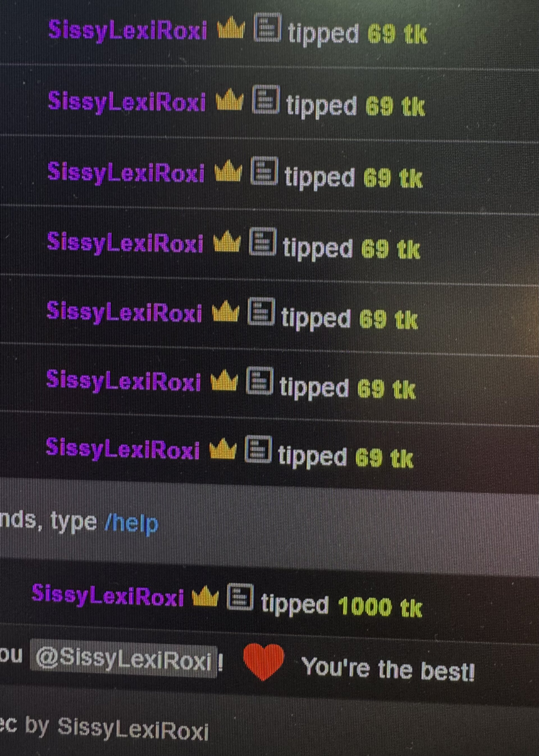Screen dimensions: 539x756
Task: Click the note icon in the second tip message
Action: pyautogui.click(x=266, y=100)
